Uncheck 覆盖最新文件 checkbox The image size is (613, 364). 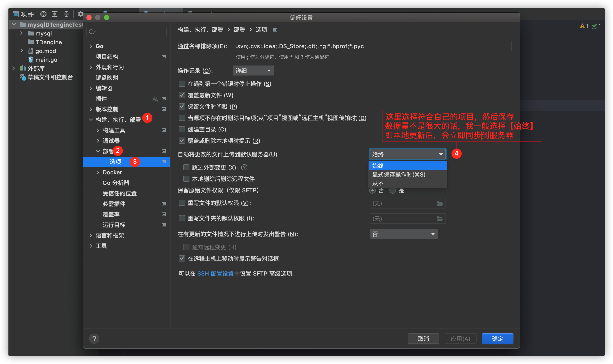coord(182,95)
